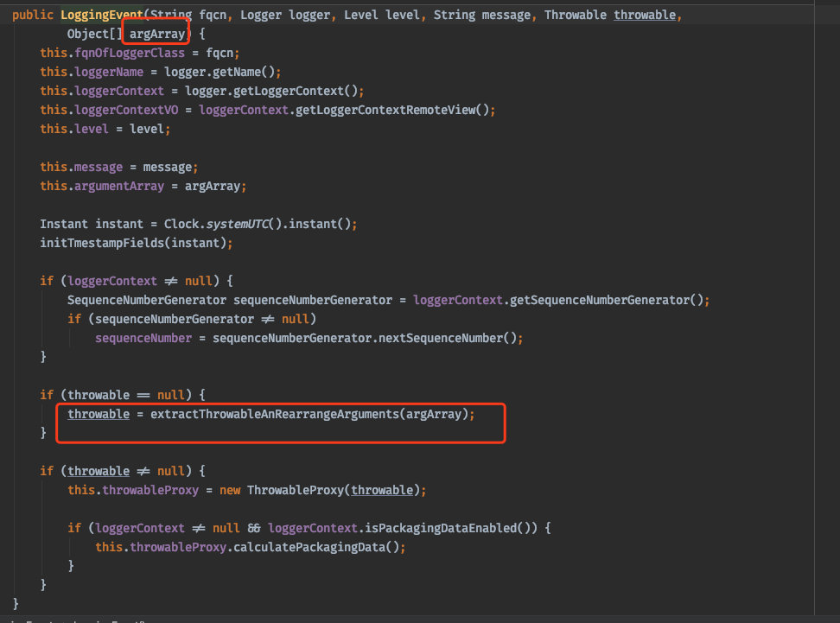840x623 pixels.
Task: Click argArray in the Object[] parameter declaration
Action: coord(157,34)
